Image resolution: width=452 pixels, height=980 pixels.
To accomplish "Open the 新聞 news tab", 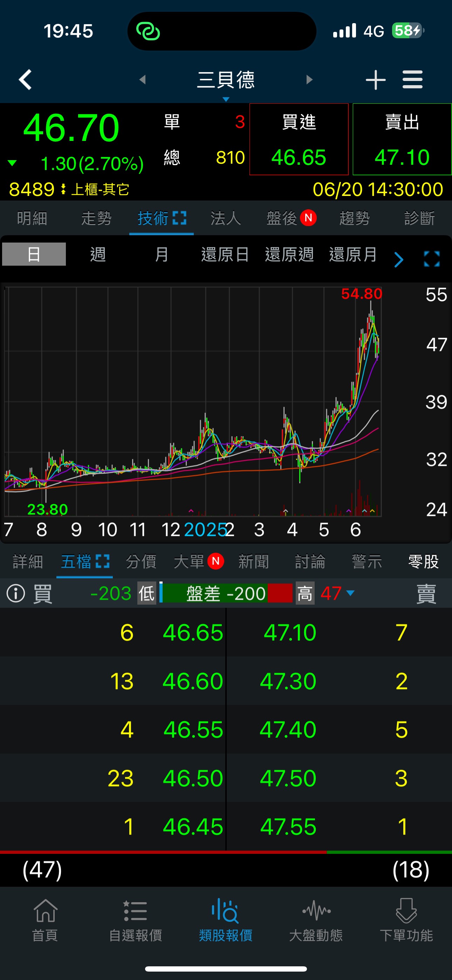I will pyautogui.click(x=253, y=562).
